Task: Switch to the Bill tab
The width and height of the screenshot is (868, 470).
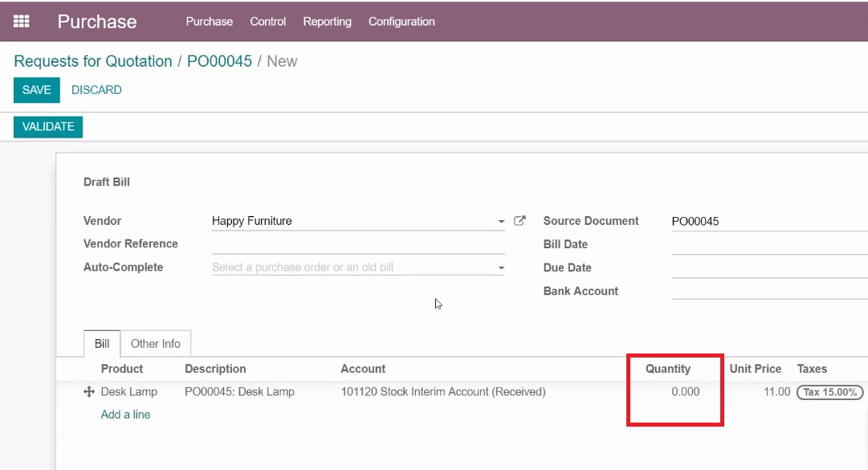Action: click(102, 344)
